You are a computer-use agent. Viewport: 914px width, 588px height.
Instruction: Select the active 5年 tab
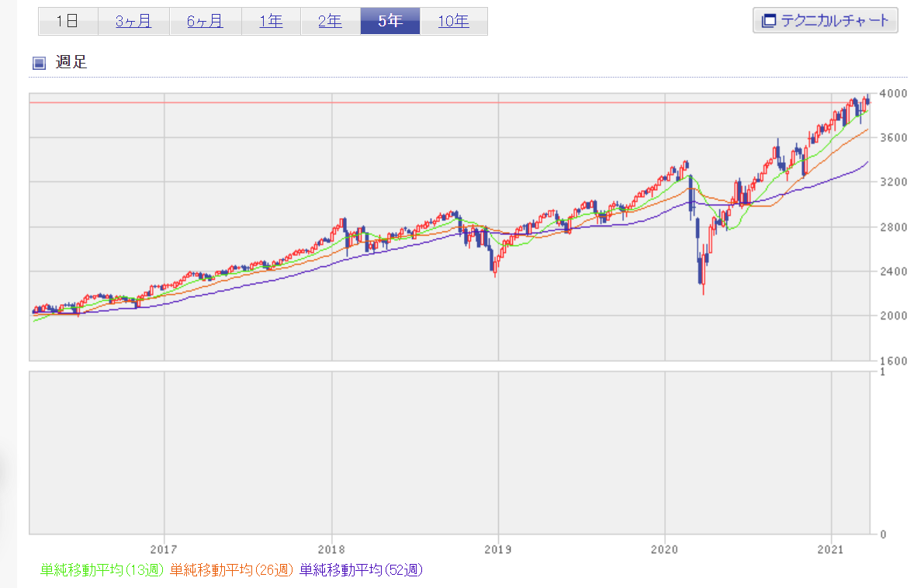coord(390,22)
